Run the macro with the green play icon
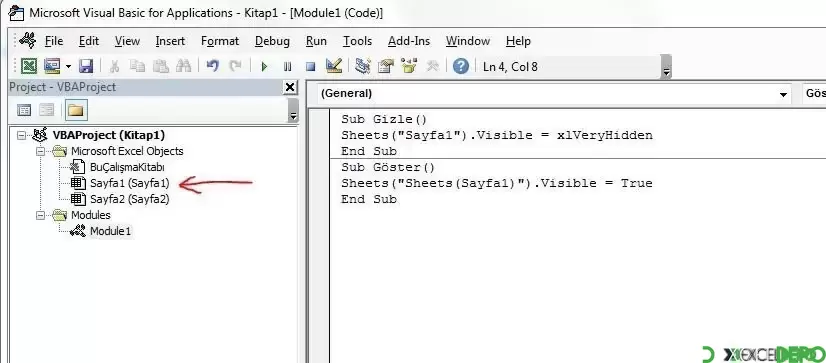The width and height of the screenshot is (826, 363). [x=264, y=66]
